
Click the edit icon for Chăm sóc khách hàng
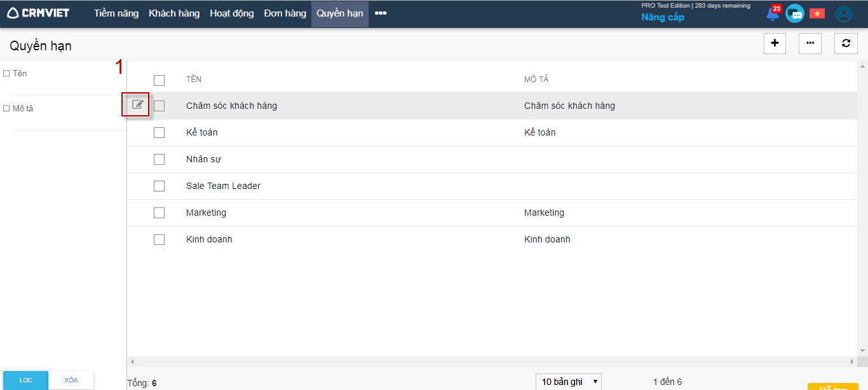(x=137, y=105)
